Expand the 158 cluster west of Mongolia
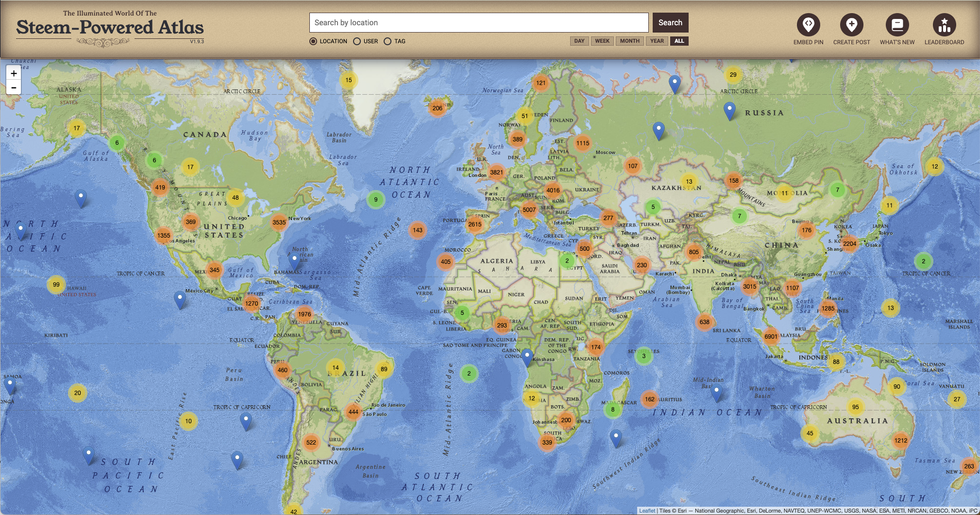Screen dimensions: 980x515 coord(734,180)
